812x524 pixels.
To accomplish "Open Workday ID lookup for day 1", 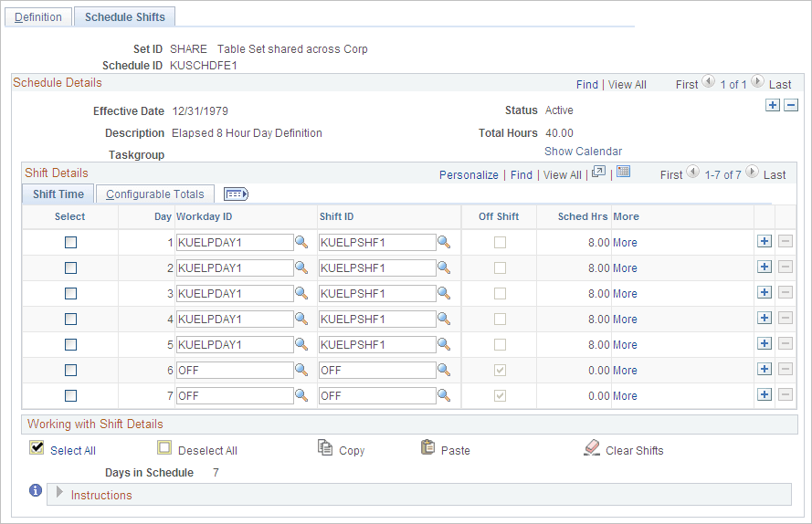I will pyautogui.click(x=301, y=242).
